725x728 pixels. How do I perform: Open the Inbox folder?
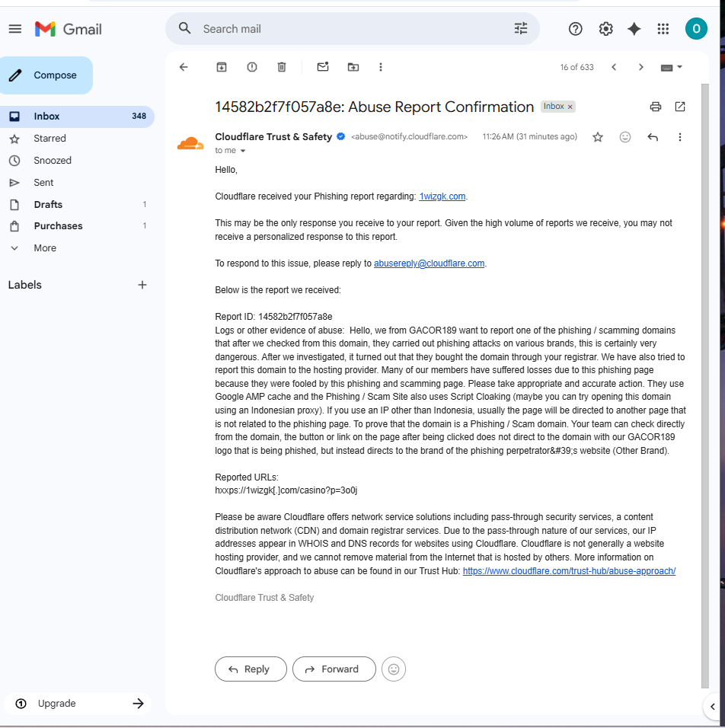(x=77, y=116)
